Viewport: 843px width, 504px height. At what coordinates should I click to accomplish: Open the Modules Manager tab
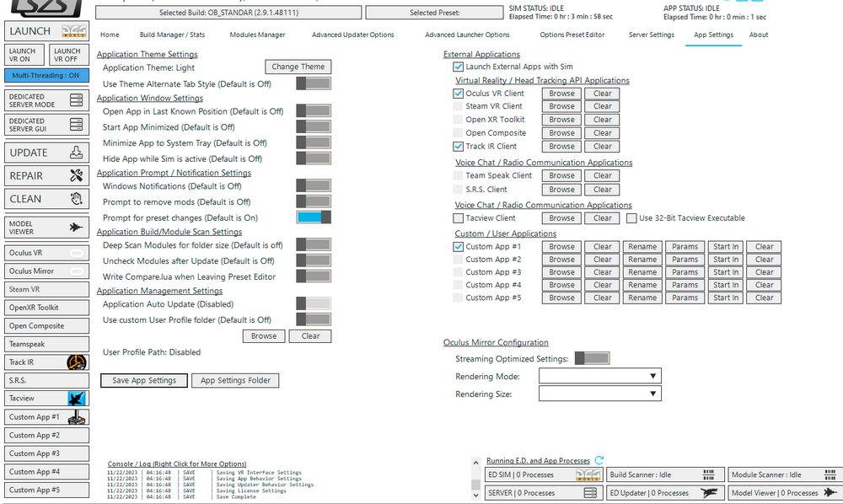pyautogui.click(x=257, y=35)
